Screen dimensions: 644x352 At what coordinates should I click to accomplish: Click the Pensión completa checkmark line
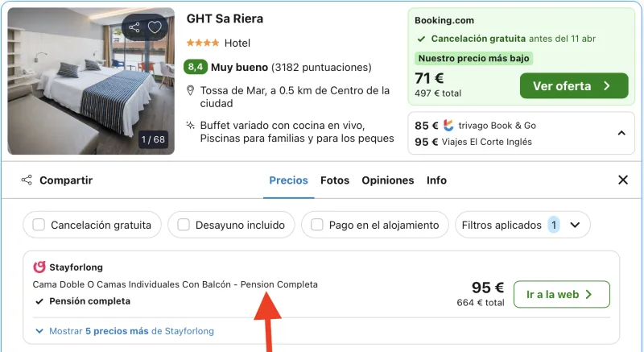pos(83,301)
